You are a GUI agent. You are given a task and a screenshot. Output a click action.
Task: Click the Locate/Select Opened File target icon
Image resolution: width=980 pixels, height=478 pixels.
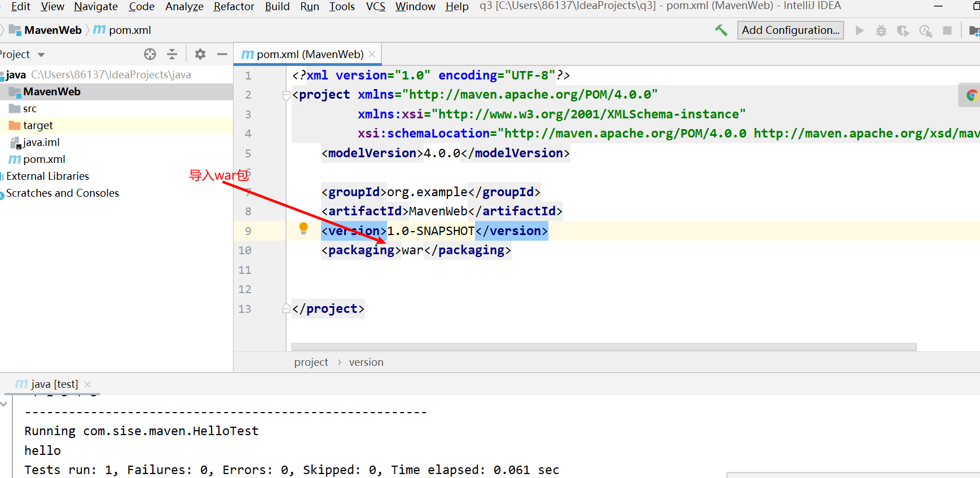(150, 54)
